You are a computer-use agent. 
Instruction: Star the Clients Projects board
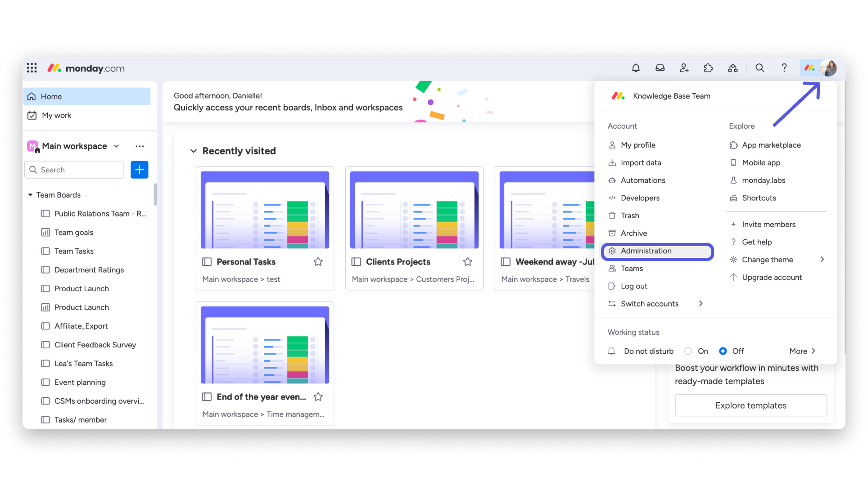(x=468, y=262)
